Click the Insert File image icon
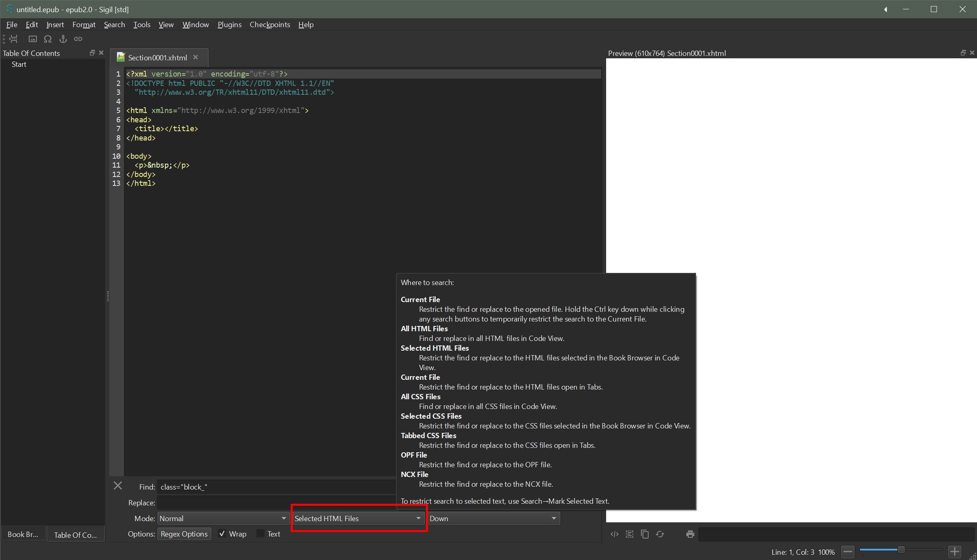 pyautogui.click(x=33, y=39)
